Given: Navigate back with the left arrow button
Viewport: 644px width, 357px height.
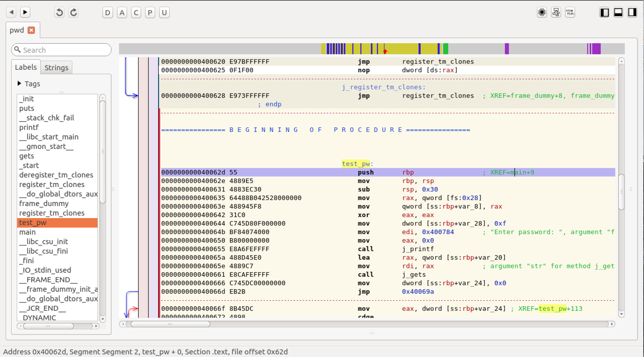Looking at the screenshot, I should (x=11, y=13).
